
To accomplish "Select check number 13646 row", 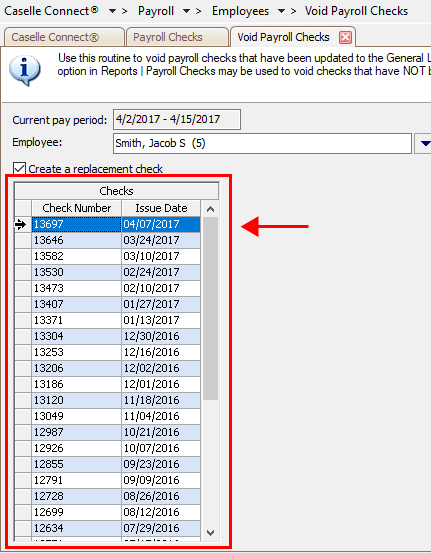I will 108,240.
